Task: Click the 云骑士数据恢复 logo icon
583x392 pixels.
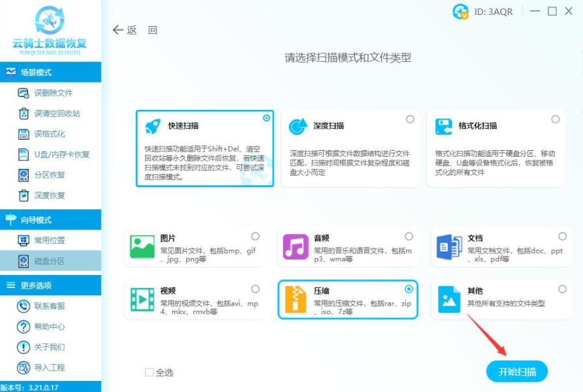Action: tap(50, 20)
